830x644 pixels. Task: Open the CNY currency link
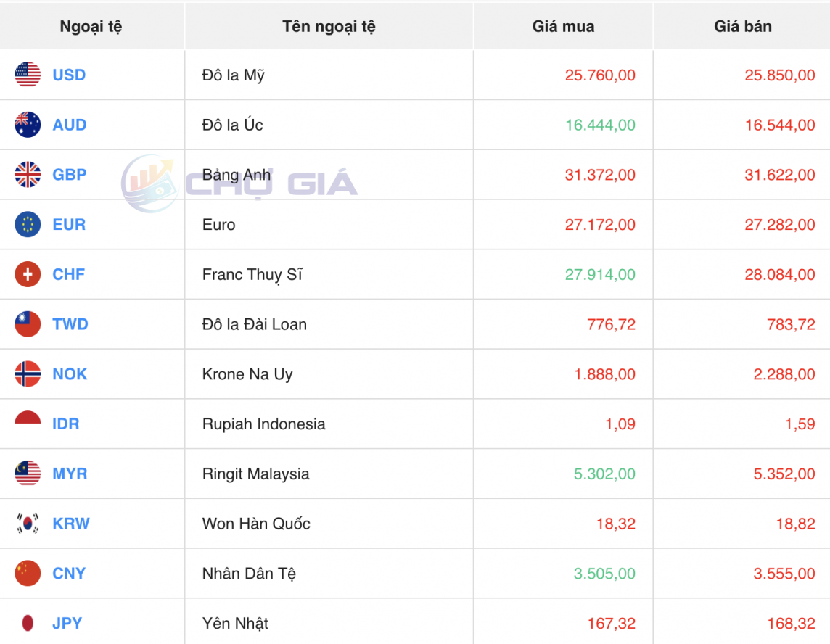point(69,574)
